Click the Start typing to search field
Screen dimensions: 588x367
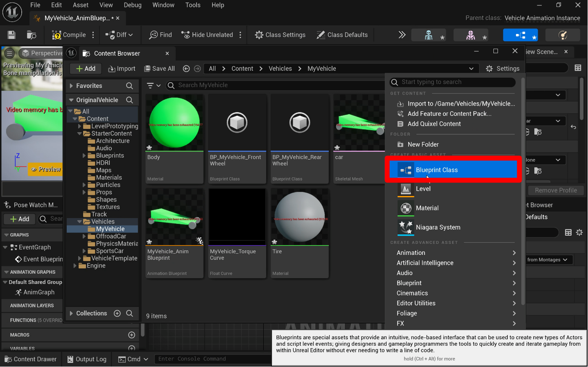(x=452, y=82)
